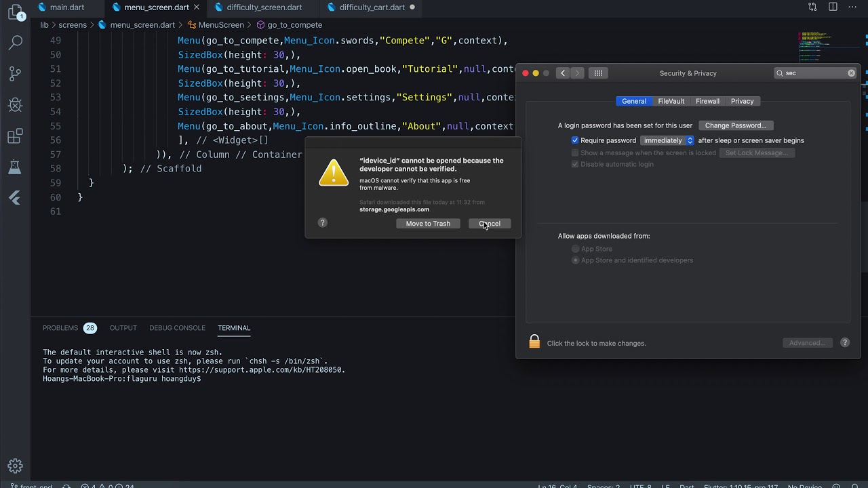Click 'lib' in the breadcrumb path
The height and width of the screenshot is (488, 868).
(x=44, y=24)
